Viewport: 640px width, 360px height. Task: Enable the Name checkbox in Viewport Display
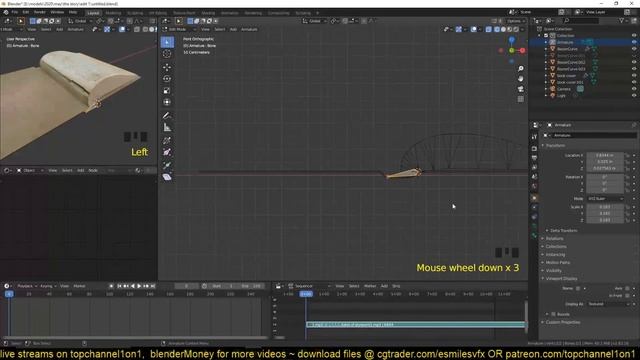[578, 288]
